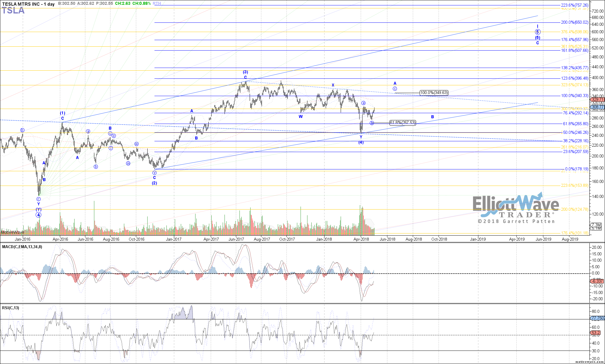Select the 0.0%(178.19) base level label
The image size is (605, 364).
[x=577, y=169]
